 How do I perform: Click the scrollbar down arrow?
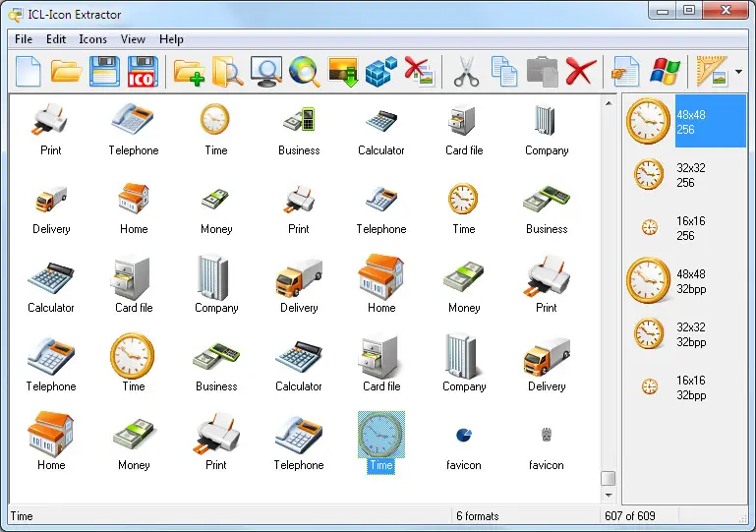pos(609,495)
